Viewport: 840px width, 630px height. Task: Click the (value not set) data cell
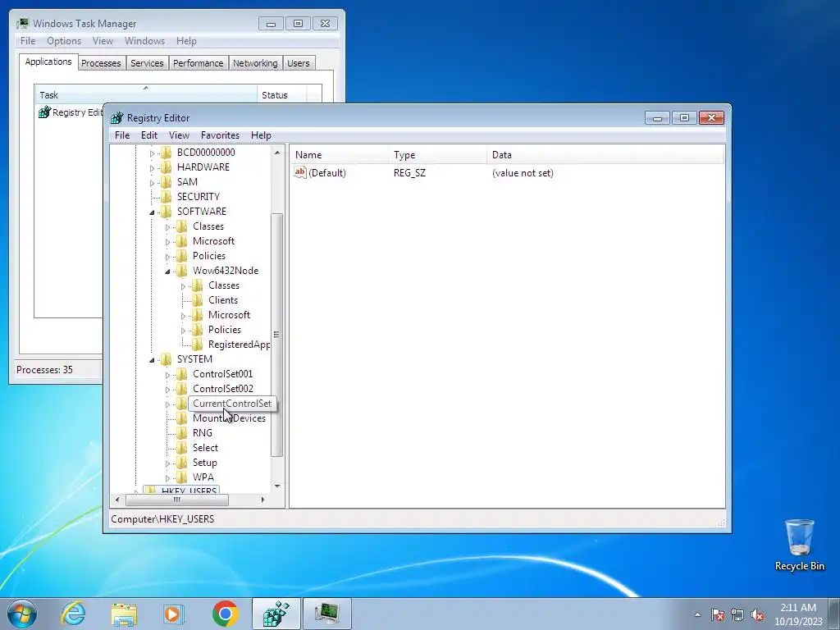523,173
